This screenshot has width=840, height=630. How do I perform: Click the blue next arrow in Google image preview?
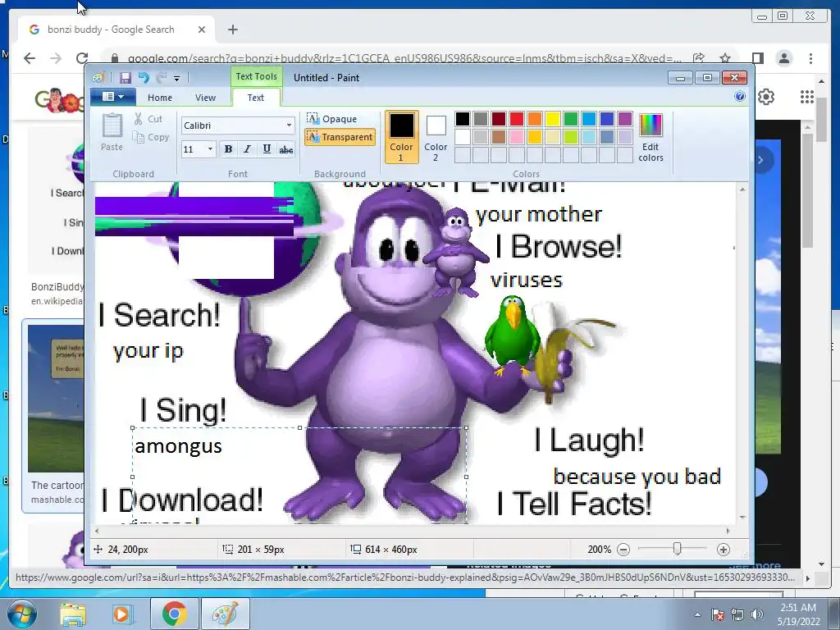761,160
